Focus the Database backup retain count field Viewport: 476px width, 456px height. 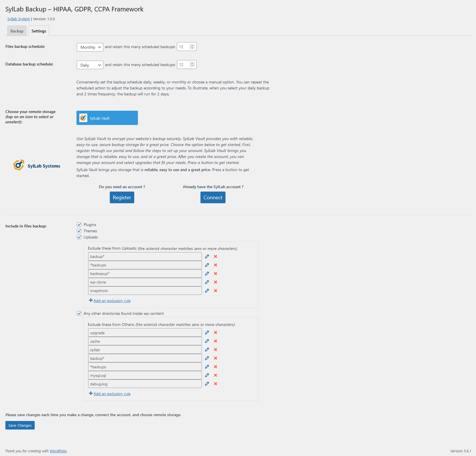187,65
